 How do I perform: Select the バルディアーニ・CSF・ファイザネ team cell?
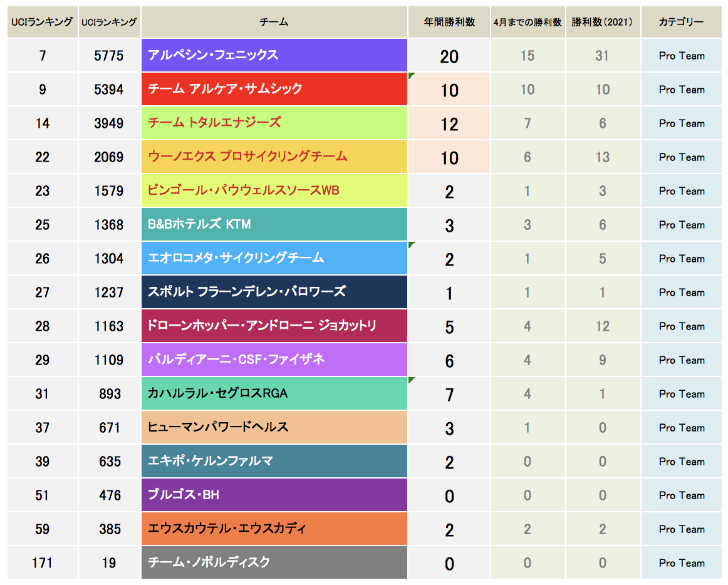[x=274, y=360]
